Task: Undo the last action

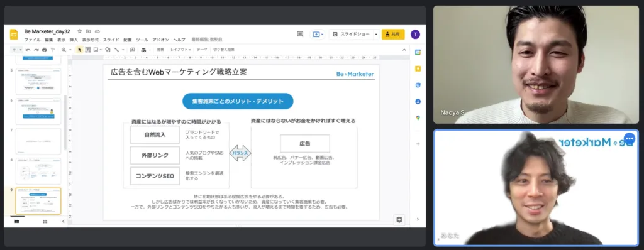Action: point(28,50)
